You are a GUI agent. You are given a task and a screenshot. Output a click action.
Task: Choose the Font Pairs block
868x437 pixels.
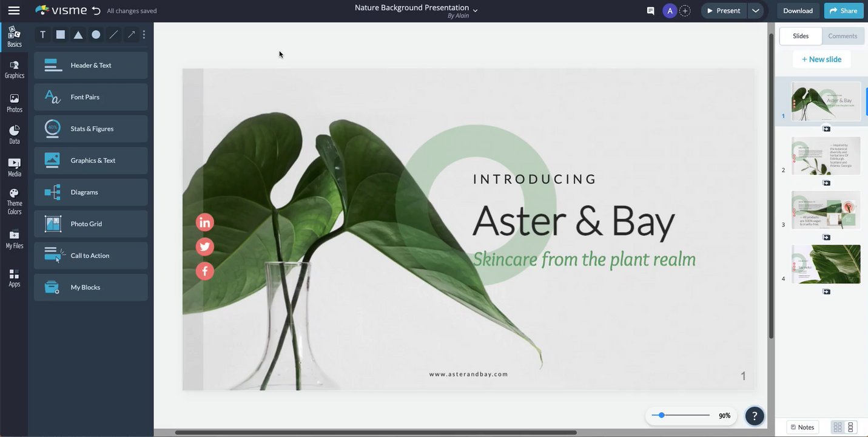click(x=91, y=97)
